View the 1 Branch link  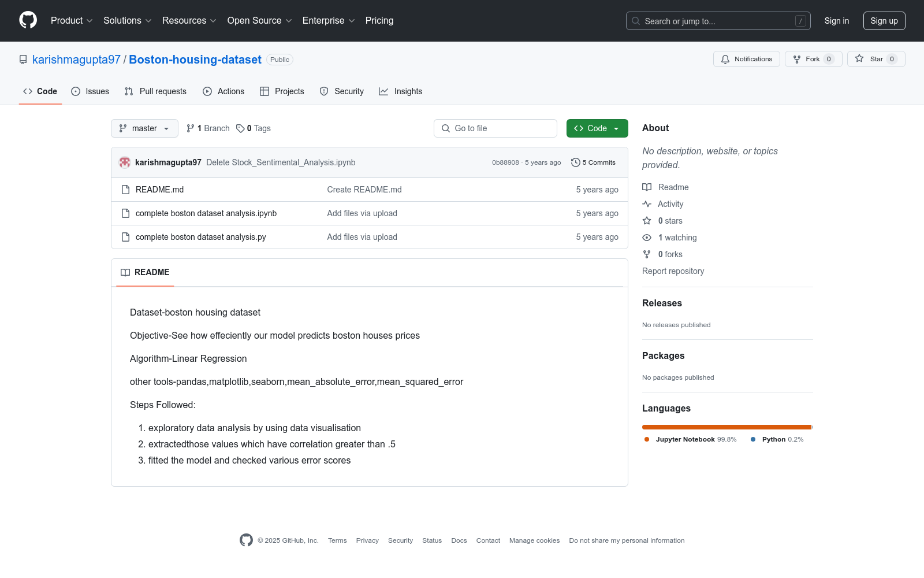tap(208, 128)
